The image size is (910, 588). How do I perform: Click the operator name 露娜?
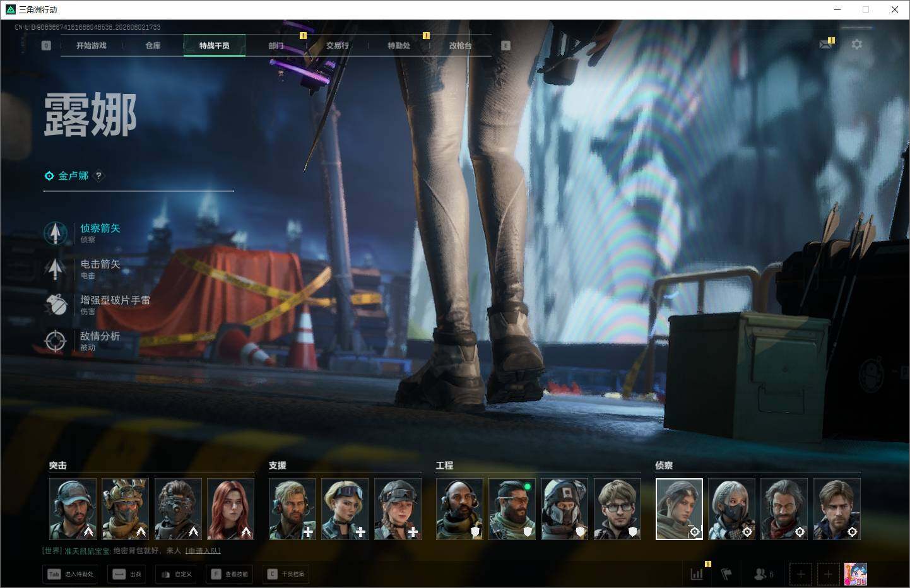[x=90, y=115]
